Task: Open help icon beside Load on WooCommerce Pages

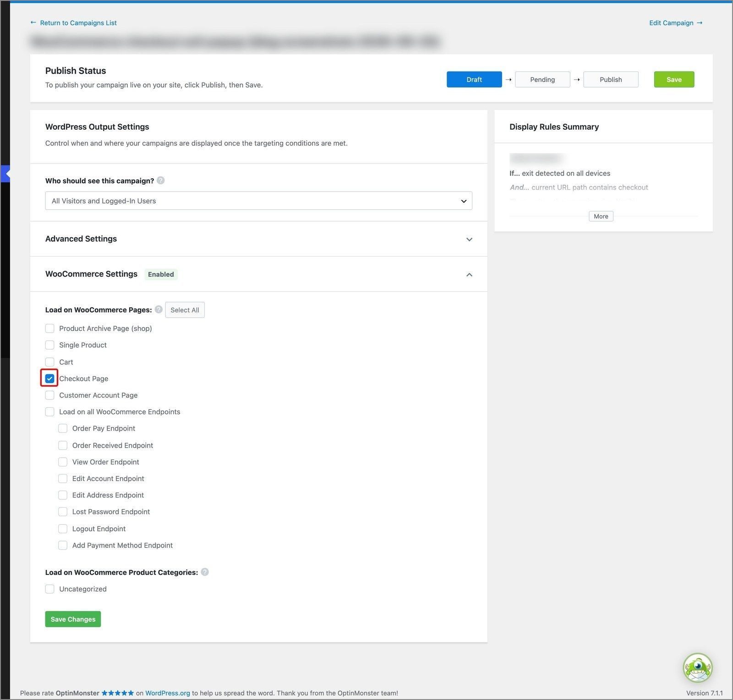Action: (x=159, y=309)
